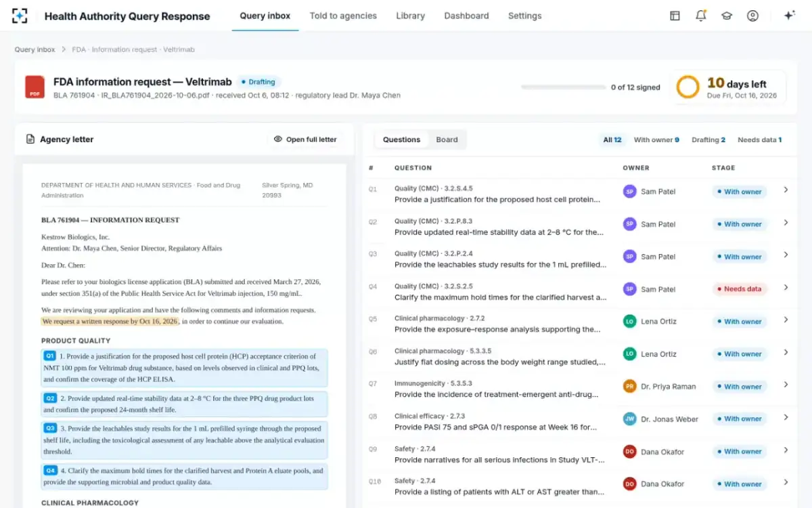The image size is (812, 508).
Task: Click highlighted response deadline sentence in letter
Action: [110, 321]
